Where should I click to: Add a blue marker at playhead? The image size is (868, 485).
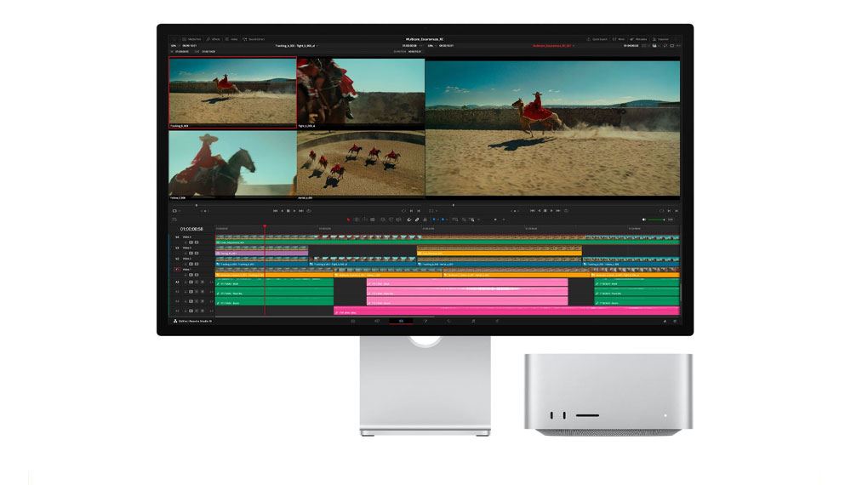click(x=443, y=220)
